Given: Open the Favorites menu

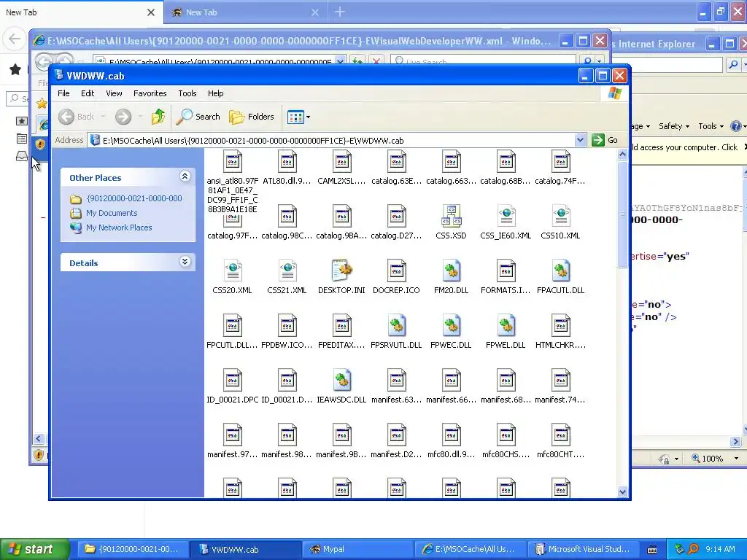Looking at the screenshot, I should coord(150,93).
